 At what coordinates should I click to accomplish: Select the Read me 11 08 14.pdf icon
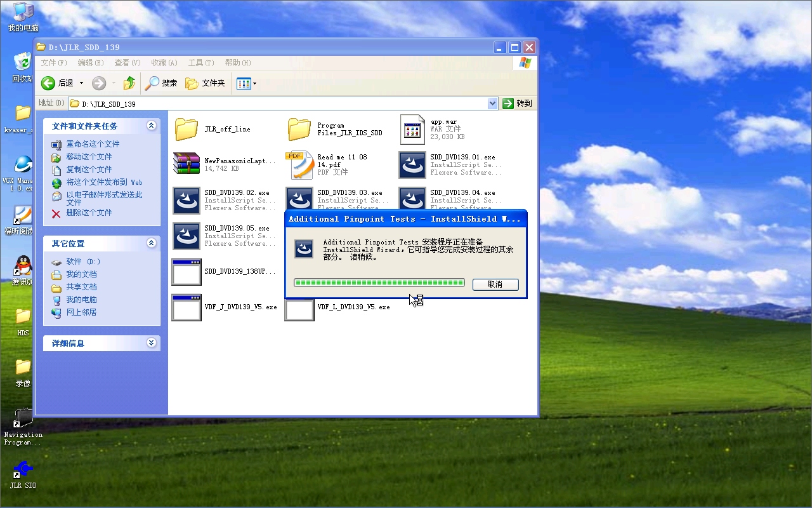(299, 164)
